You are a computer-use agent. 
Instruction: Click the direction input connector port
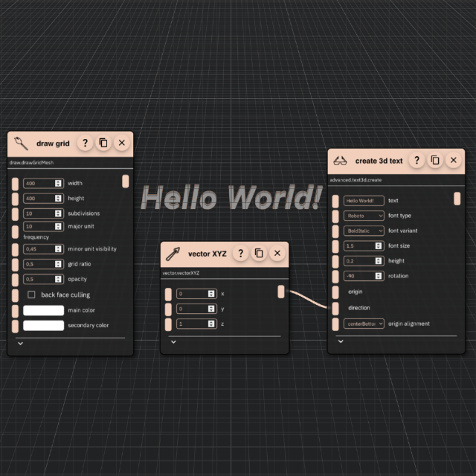(335, 309)
